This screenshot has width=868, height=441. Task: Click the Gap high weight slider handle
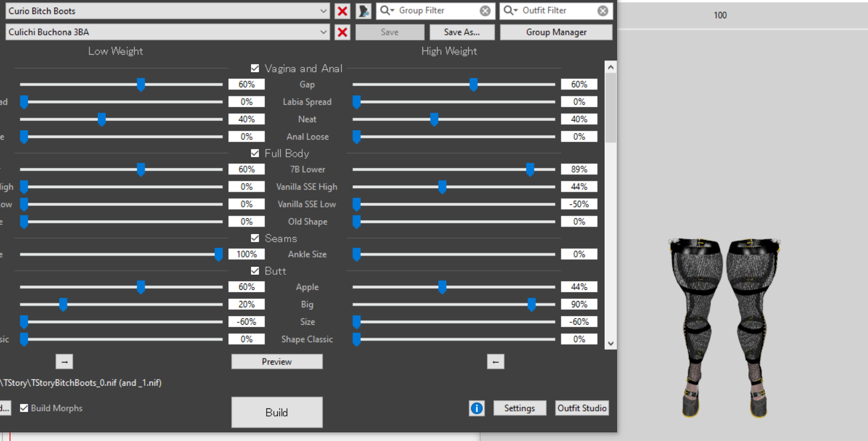click(474, 85)
